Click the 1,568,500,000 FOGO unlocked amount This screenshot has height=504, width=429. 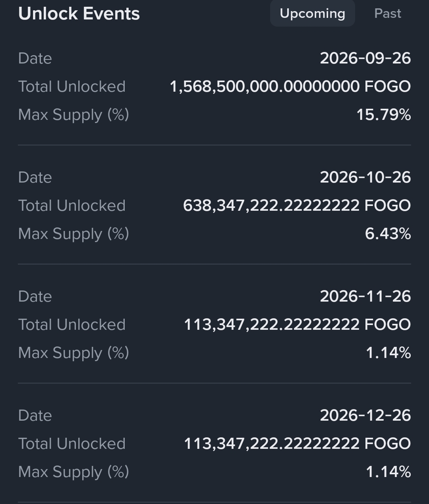[x=290, y=87]
